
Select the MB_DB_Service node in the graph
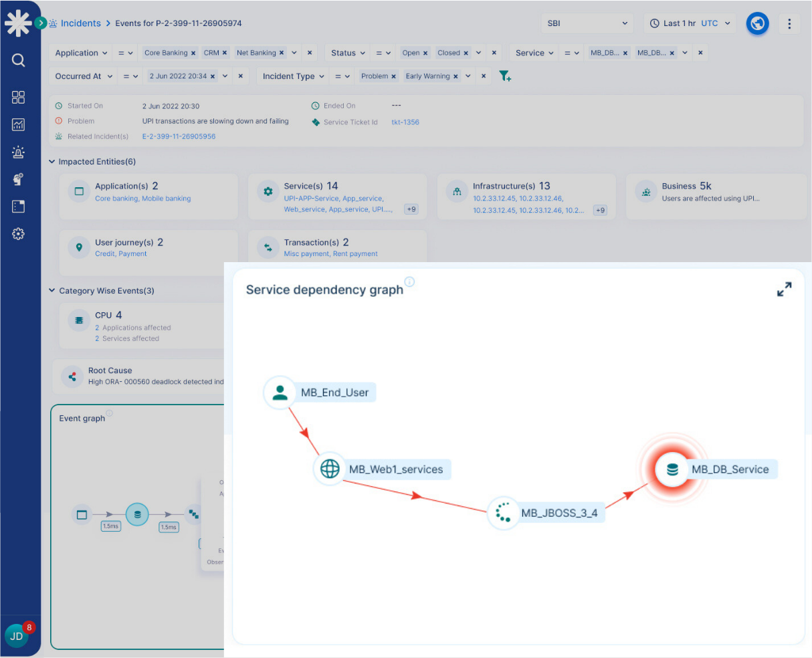pos(672,469)
